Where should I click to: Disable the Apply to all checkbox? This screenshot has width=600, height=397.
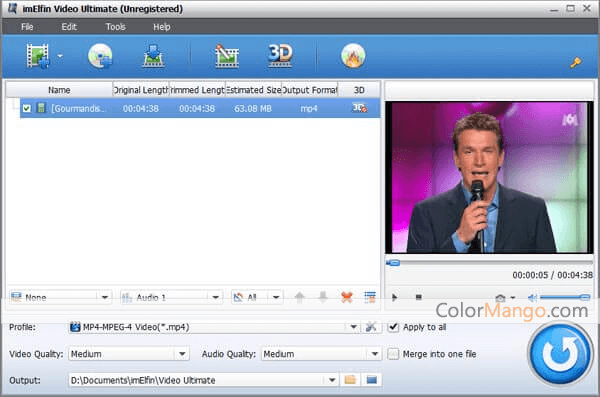point(393,327)
